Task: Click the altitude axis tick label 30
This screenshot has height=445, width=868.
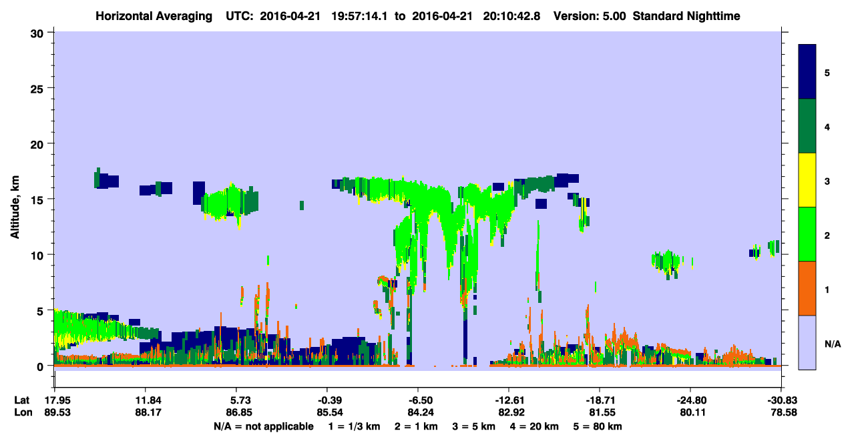Action: click(x=38, y=32)
